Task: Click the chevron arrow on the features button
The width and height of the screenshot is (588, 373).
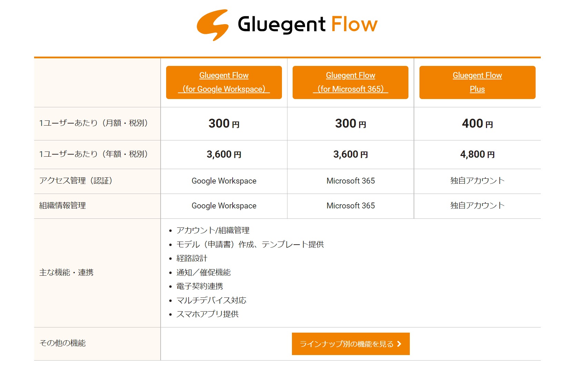Action: pos(399,344)
